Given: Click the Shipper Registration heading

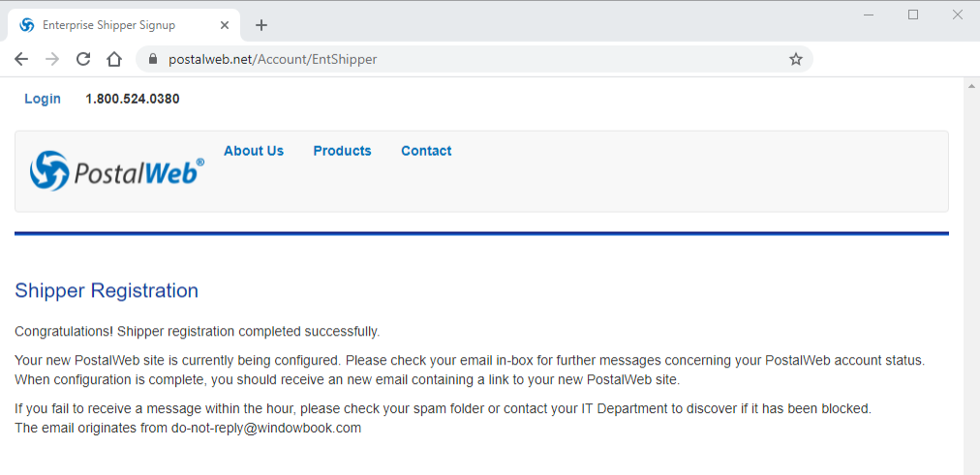Looking at the screenshot, I should pyautogui.click(x=107, y=290).
